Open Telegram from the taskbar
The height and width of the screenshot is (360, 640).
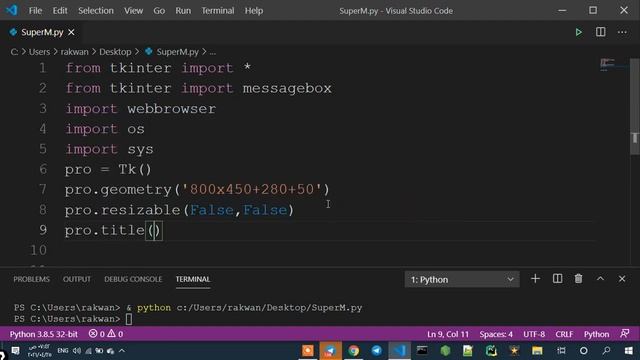pyautogui.click(x=376, y=351)
